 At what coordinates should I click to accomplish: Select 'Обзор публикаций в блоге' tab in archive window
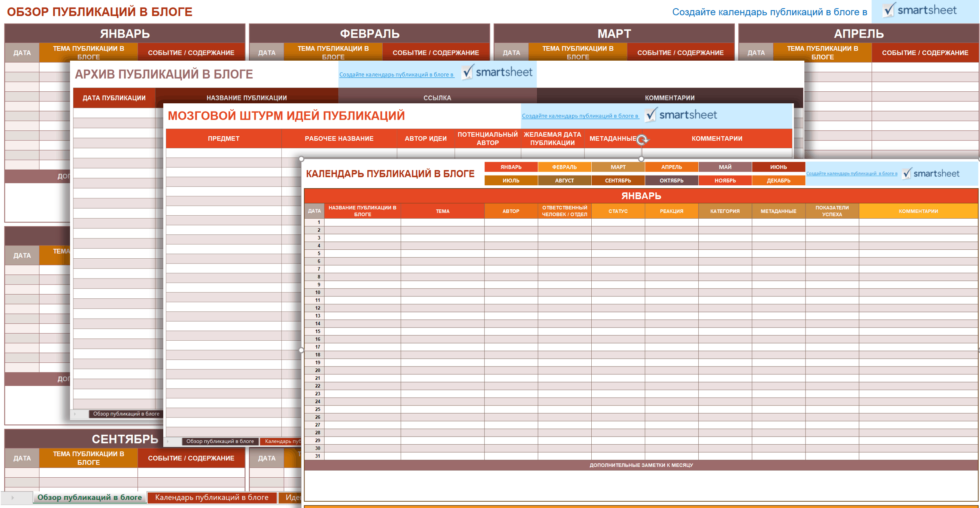tap(126, 414)
